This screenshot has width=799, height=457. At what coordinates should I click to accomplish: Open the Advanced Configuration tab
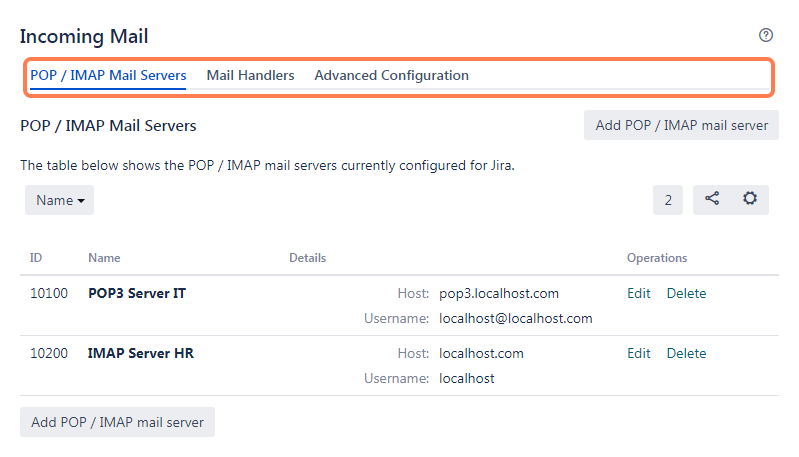click(x=391, y=75)
